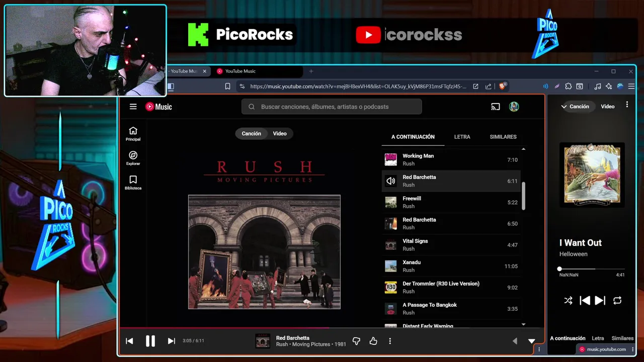Close the first YouTube Music tab
This screenshot has width=644, height=362.
tap(204, 71)
